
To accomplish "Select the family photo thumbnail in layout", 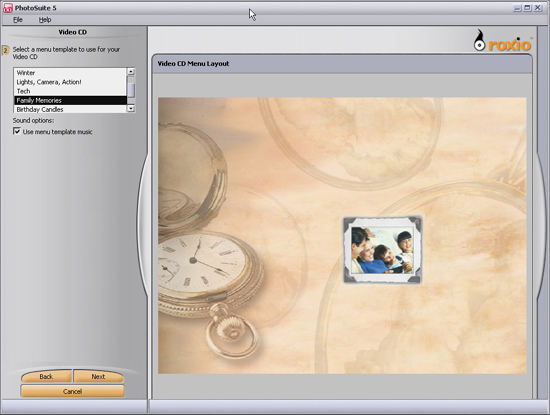I will [382, 250].
